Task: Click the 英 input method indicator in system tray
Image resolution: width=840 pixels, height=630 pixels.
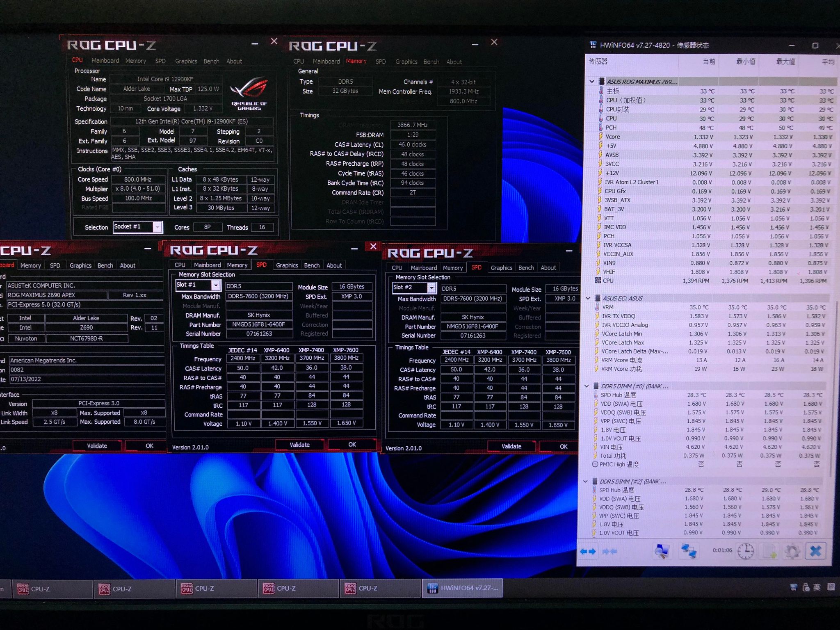Action: tap(817, 587)
